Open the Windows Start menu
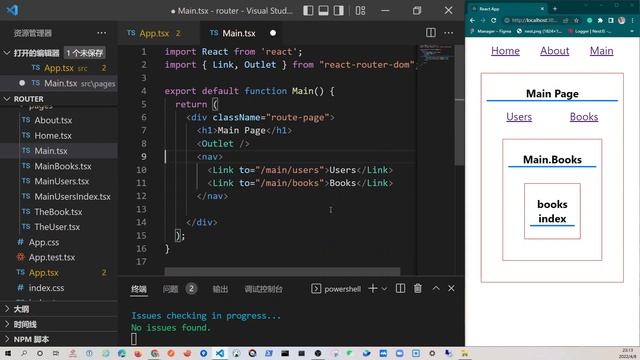The image size is (640, 360). [8, 353]
